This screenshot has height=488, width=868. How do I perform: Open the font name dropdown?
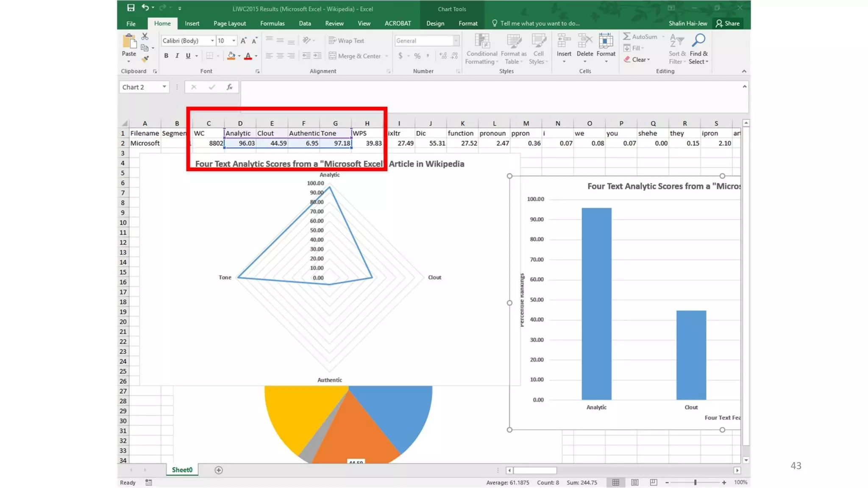pyautogui.click(x=212, y=41)
